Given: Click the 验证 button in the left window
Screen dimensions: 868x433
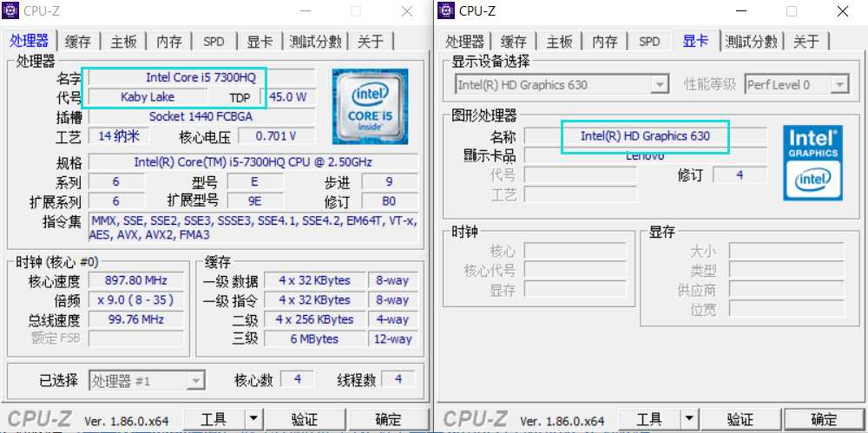Looking at the screenshot, I should tap(305, 419).
